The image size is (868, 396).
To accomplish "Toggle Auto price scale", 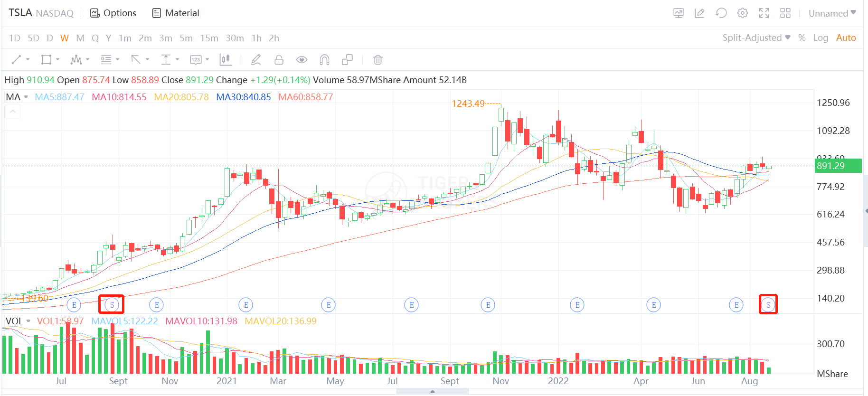I will tap(846, 38).
